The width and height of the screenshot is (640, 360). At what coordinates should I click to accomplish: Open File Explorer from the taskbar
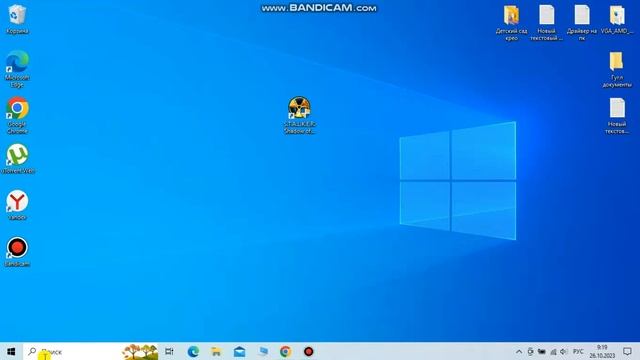pos(216,351)
